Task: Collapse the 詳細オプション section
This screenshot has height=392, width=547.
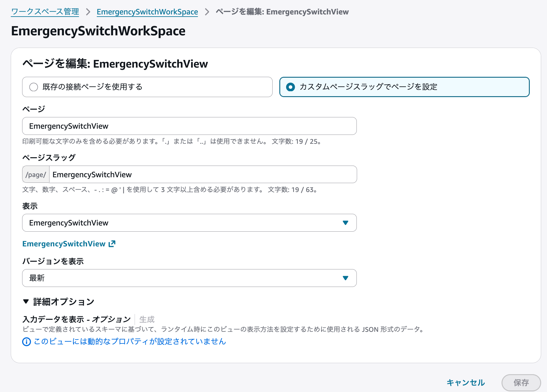Action: 64,302
